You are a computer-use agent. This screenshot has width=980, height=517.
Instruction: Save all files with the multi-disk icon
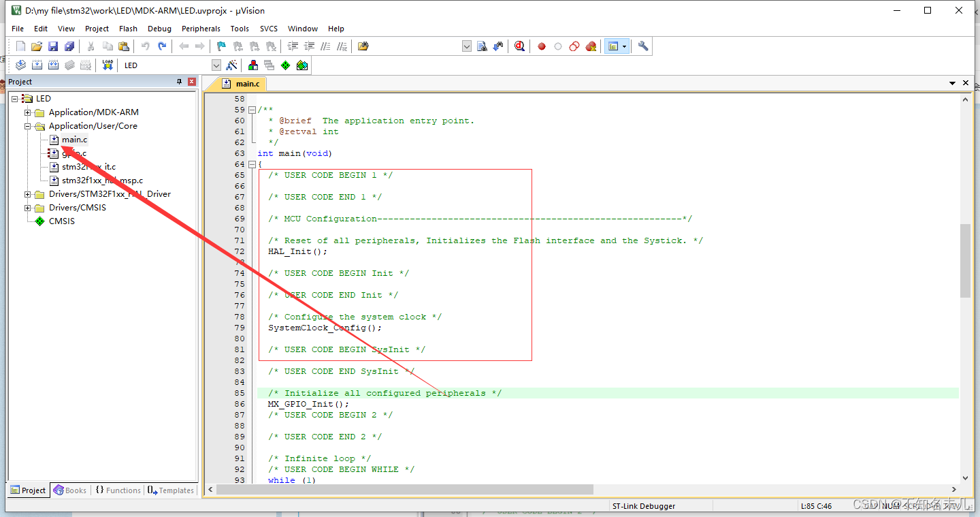[69, 46]
